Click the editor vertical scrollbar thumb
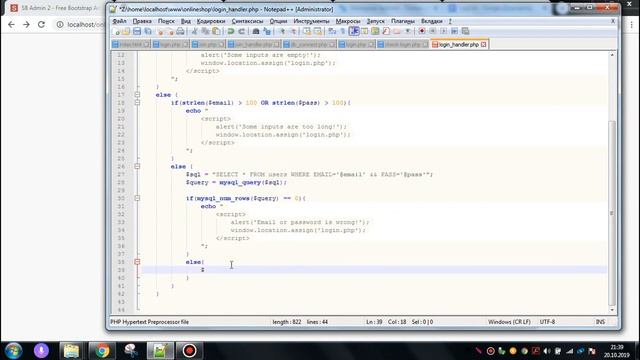640x360 pixels. tap(611, 212)
